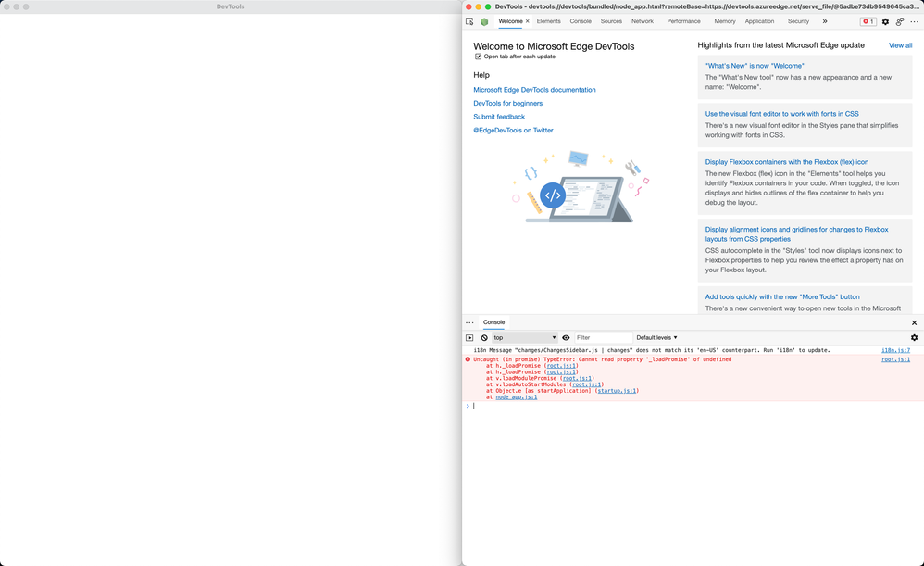
Task: Open DevTools for beginners link
Action: pyautogui.click(x=508, y=103)
